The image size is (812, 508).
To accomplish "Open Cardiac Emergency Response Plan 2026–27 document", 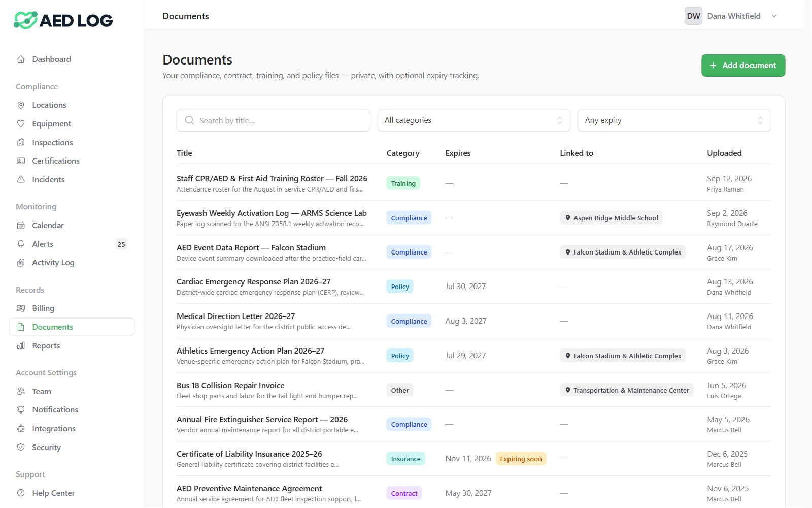I will [x=254, y=282].
